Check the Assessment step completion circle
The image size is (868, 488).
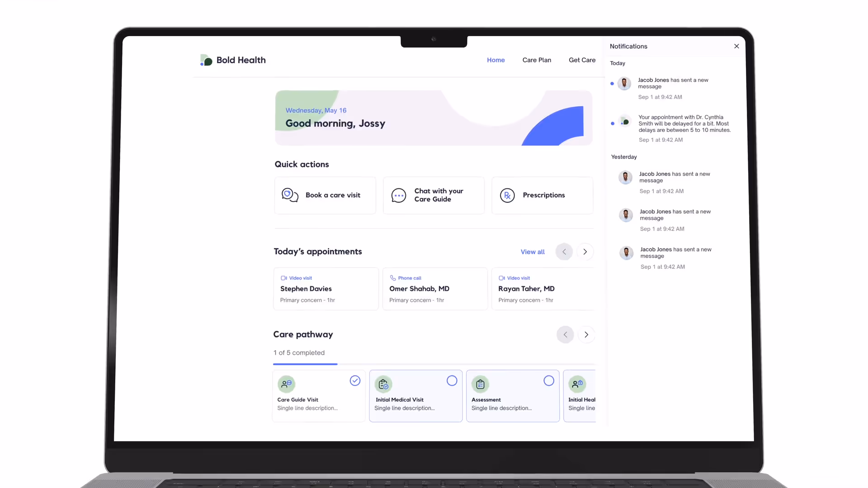[x=549, y=381]
